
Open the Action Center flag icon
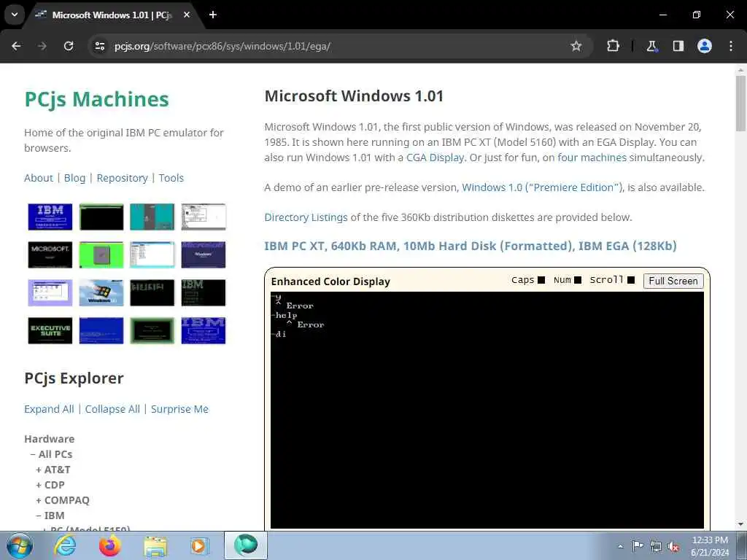[638, 545]
